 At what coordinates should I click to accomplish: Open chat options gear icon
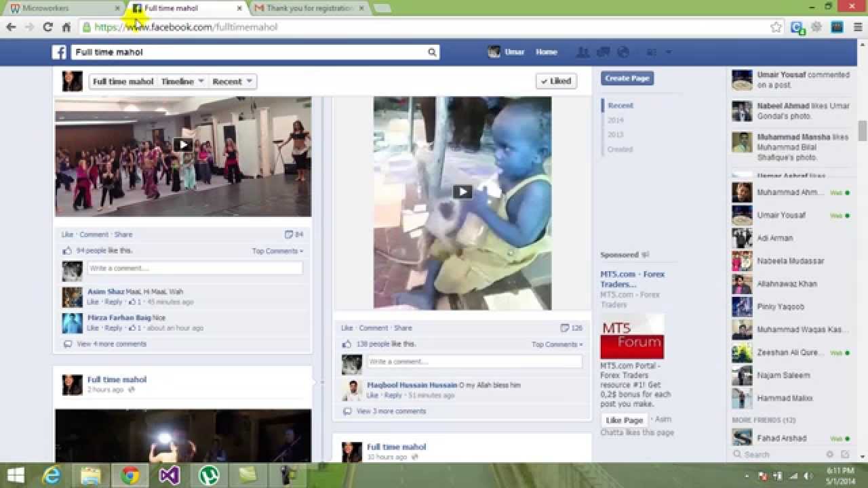coord(829,454)
